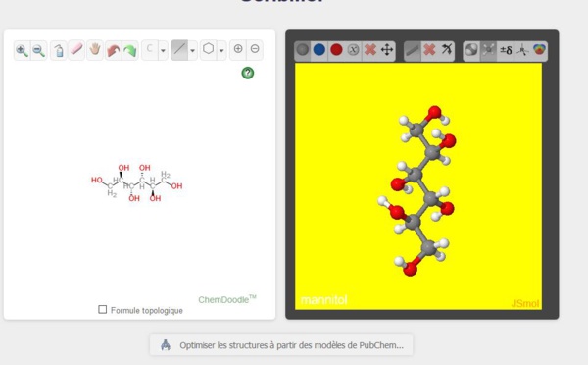Click the red delete bond cross
Image resolution: width=588 pixels, height=365 pixels.
(429, 50)
